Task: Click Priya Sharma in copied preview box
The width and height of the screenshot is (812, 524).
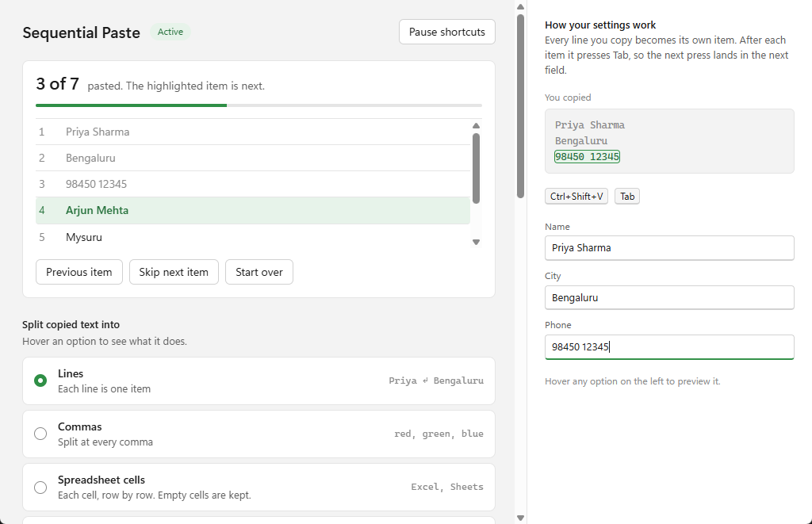Action: click(x=589, y=125)
